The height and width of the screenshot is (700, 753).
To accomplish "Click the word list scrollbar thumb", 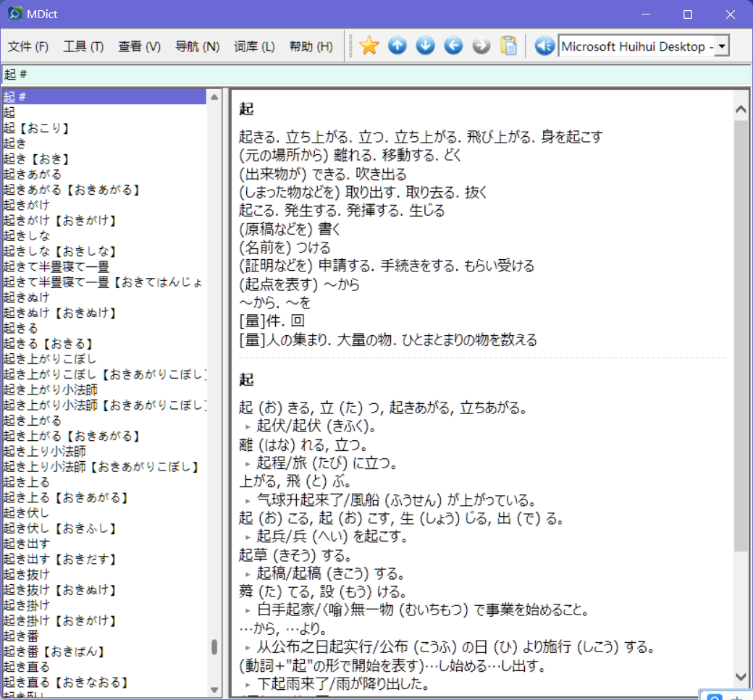I will click(x=214, y=646).
